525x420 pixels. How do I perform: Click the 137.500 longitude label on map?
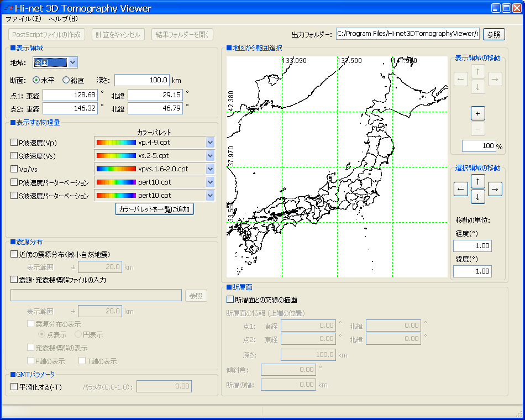pos(350,61)
